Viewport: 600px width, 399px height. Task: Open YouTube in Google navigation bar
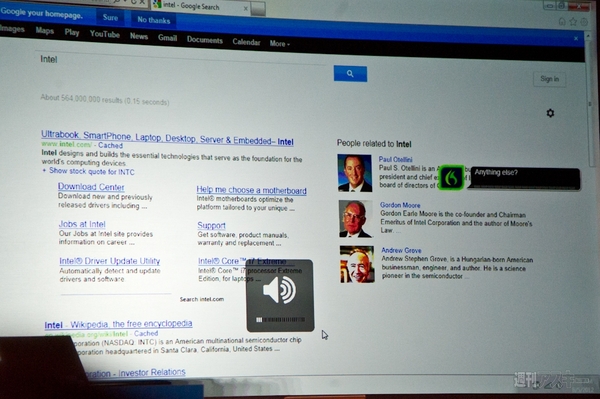(x=105, y=34)
